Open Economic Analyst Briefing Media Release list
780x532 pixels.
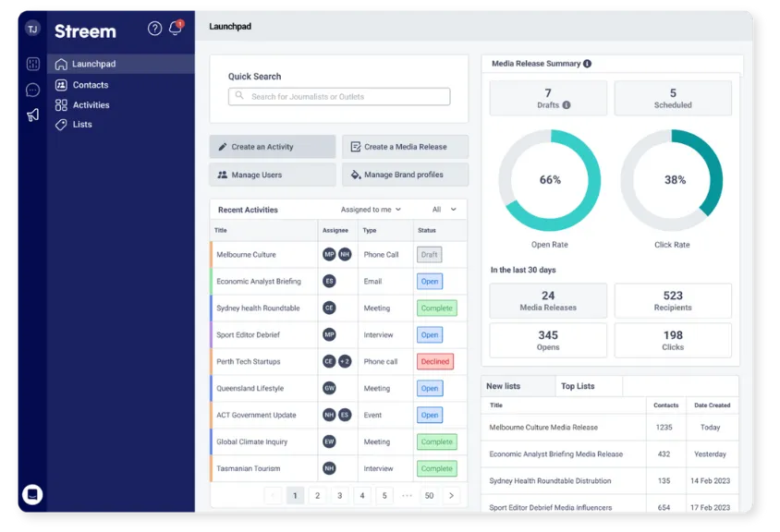coord(556,453)
